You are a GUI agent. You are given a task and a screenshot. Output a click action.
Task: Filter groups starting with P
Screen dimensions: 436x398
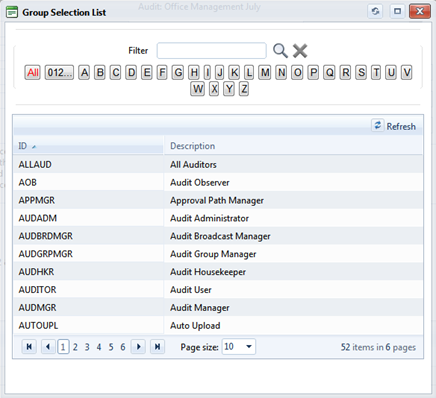point(313,72)
